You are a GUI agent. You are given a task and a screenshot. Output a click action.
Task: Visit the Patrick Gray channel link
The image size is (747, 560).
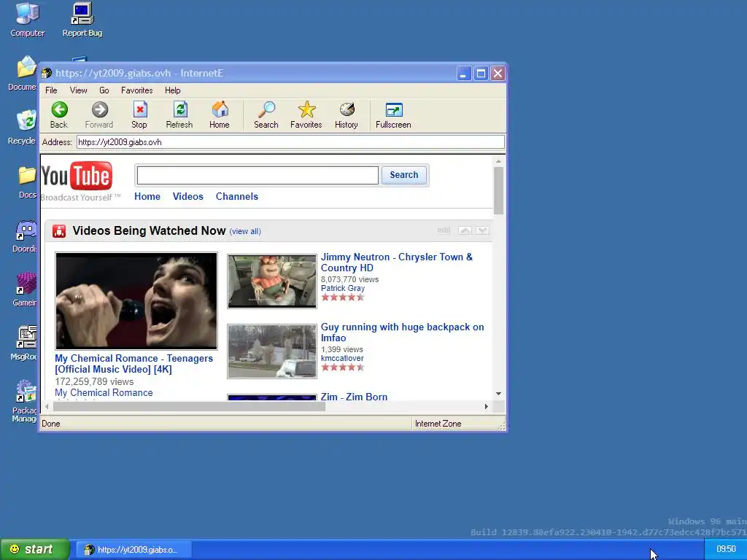(x=343, y=288)
